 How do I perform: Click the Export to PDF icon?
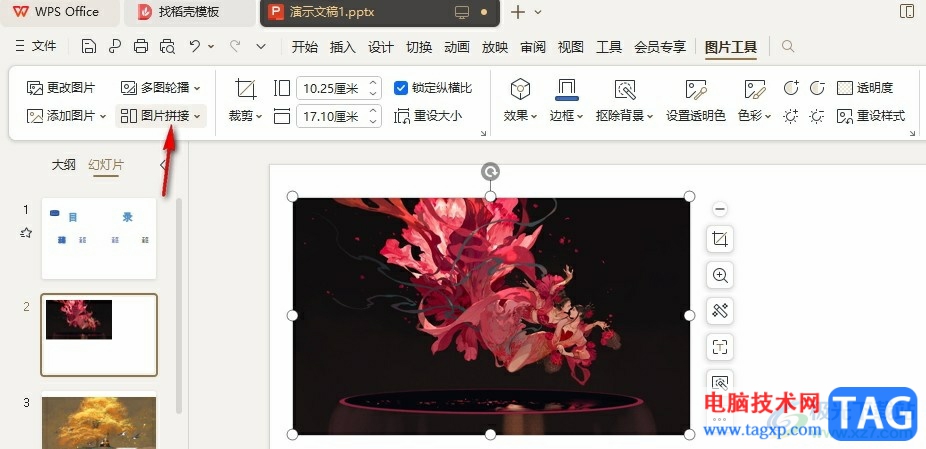115,47
